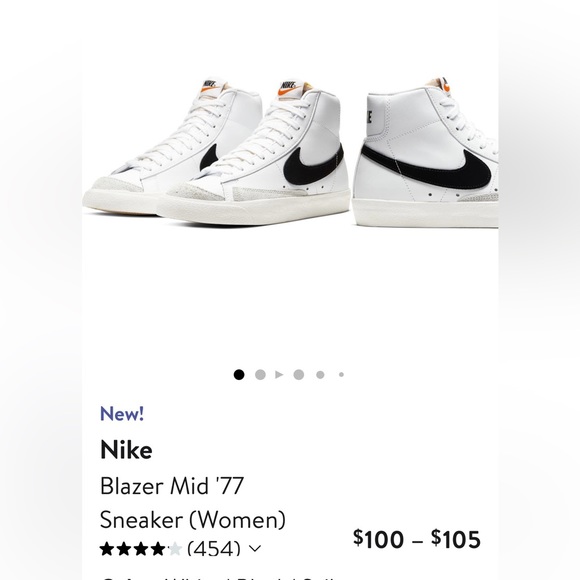Image resolution: width=580 pixels, height=580 pixels.
Task: Tap the faded fifth rating star
Action: [175, 549]
